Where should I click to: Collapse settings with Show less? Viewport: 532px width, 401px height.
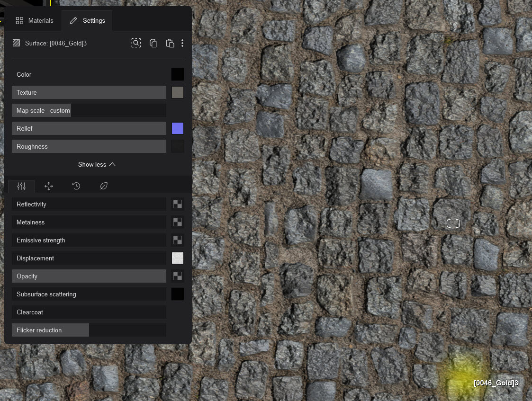pos(97,164)
